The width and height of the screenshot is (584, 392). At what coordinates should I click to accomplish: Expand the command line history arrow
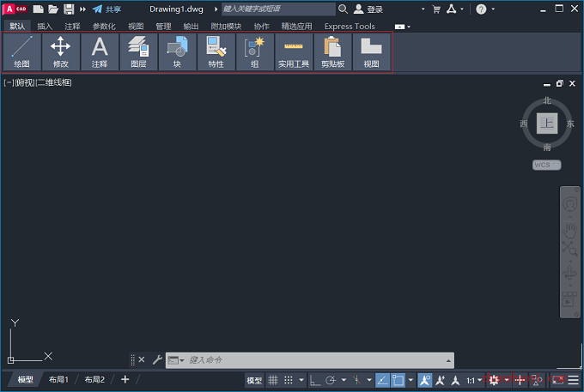448,360
